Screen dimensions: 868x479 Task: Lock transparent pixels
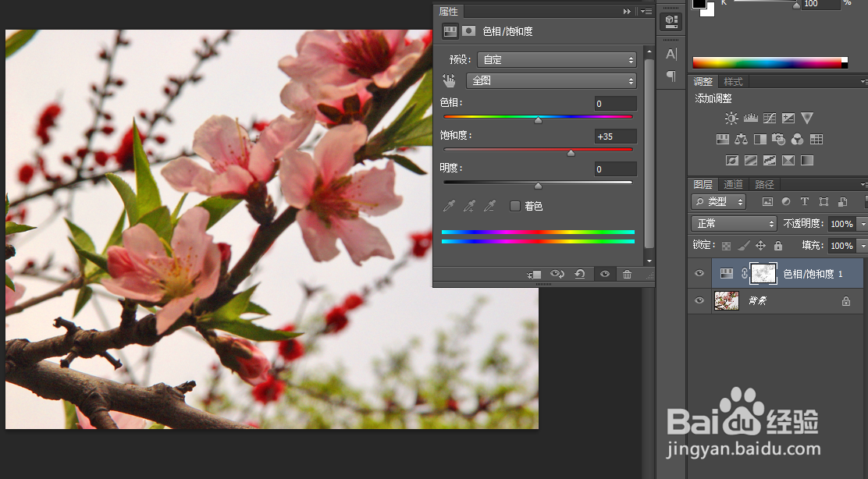(x=726, y=246)
